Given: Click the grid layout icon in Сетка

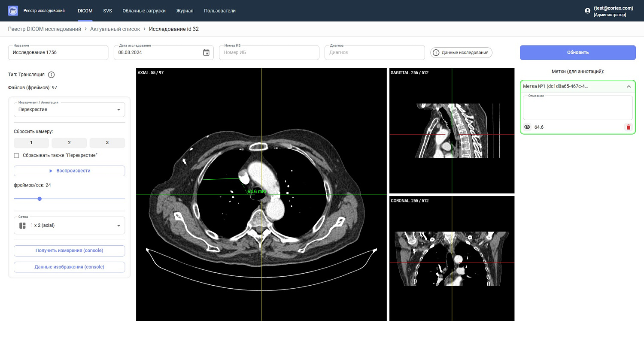Looking at the screenshot, I should click(23, 226).
